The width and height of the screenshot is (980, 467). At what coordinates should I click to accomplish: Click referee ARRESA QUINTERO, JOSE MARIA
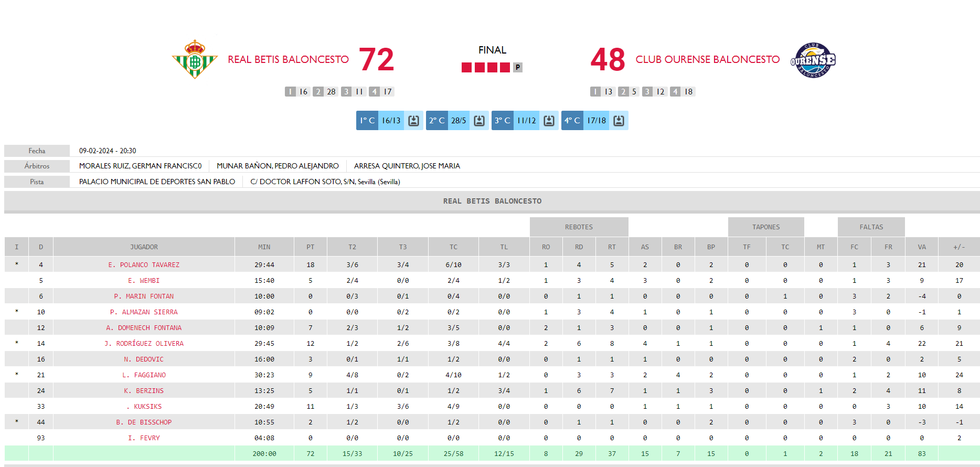(407, 166)
